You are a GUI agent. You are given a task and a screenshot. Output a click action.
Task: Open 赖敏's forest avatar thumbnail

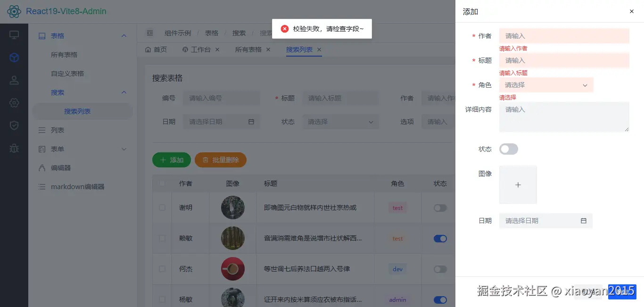point(233,238)
